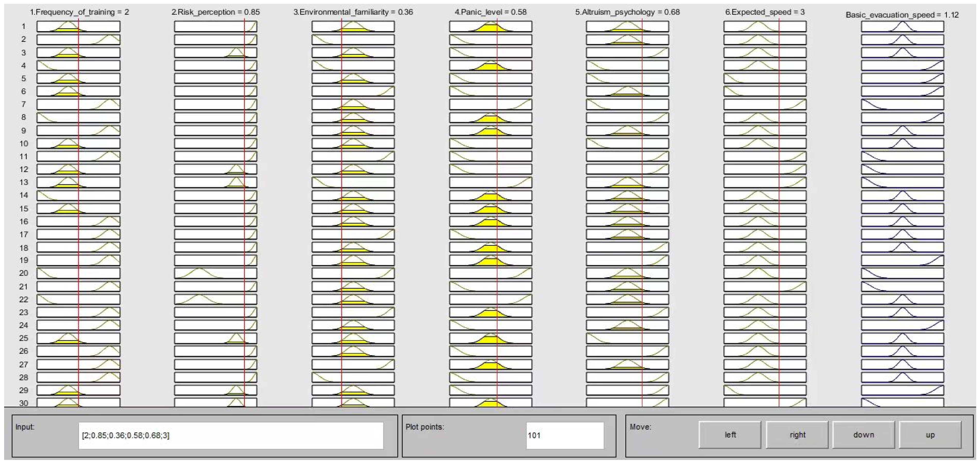Image resolution: width=980 pixels, height=465 pixels.
Task: Click rule 18 Frequency_of_training membership plot
Action: pos(78,247)
